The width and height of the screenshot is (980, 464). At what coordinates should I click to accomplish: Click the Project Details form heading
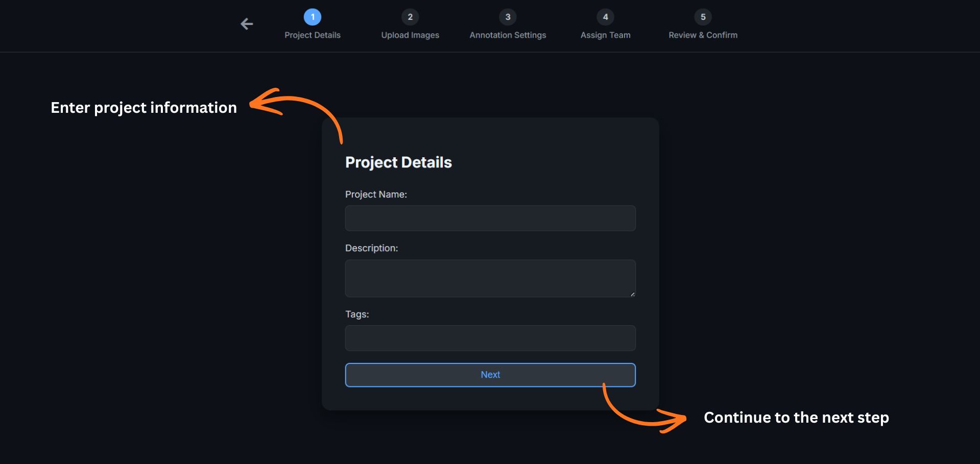[398, 162]
